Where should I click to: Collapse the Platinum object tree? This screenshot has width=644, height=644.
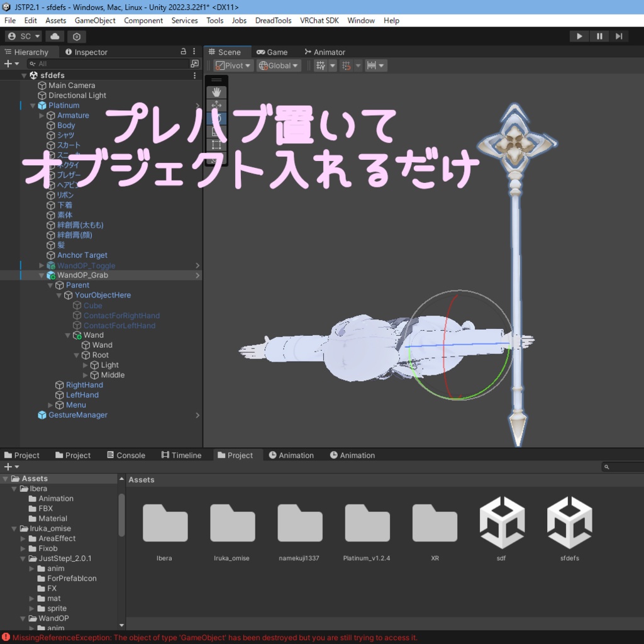tap(33, 106)
